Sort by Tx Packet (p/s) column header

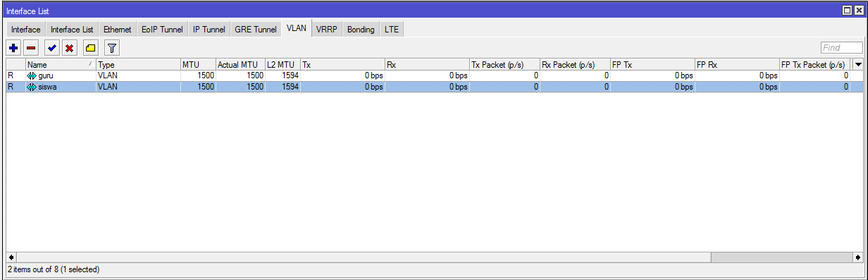(x=504, y=65)
